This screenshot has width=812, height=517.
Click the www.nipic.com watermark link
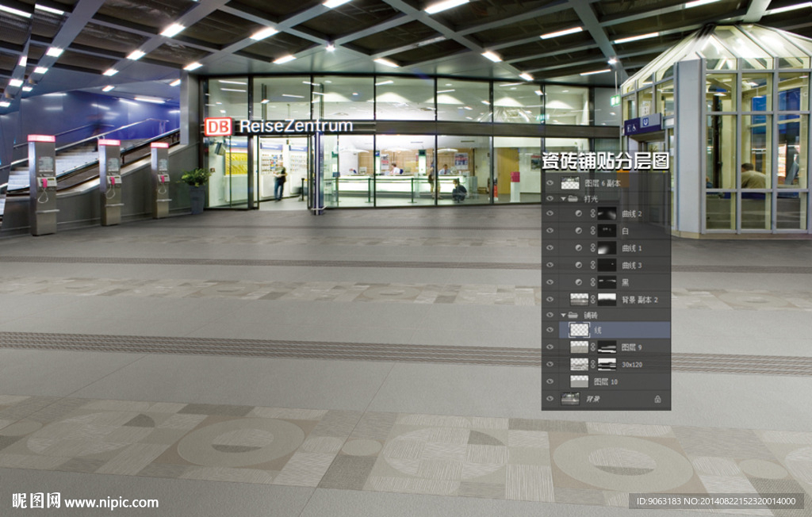[x=111, y=502]
